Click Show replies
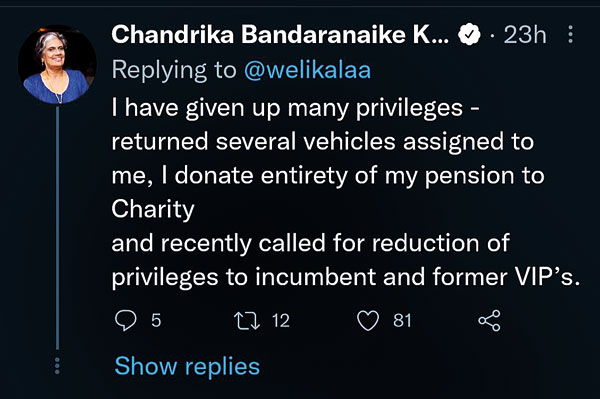Screen dimensions: 600x399 (x=187, y=366)
